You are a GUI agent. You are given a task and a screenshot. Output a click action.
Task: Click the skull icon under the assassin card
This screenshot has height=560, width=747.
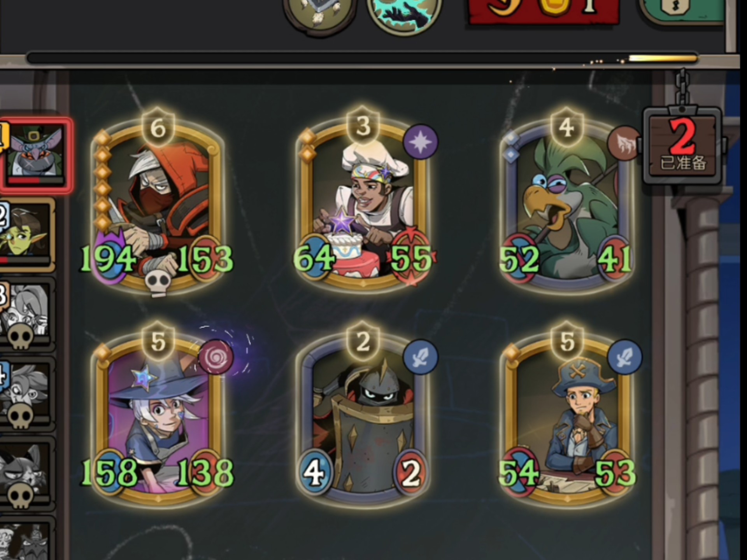coord(158,283)
